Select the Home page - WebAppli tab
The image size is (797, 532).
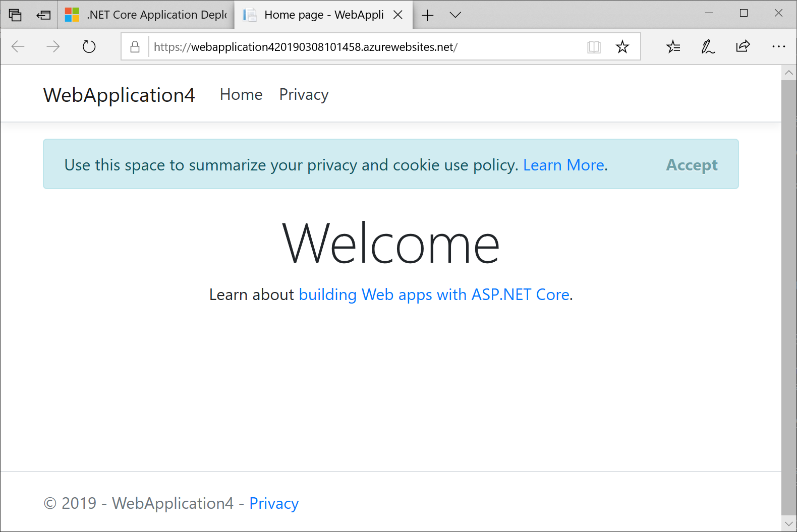[x=323, y=15]
